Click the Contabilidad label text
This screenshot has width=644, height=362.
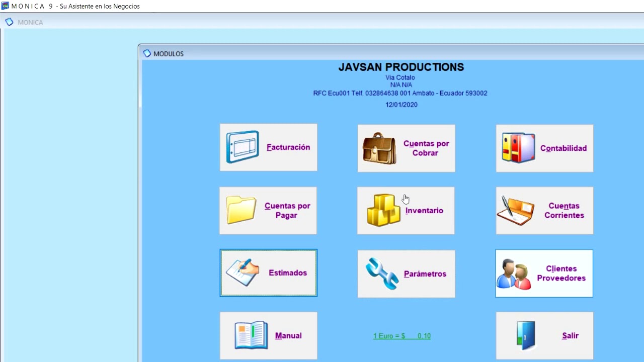(x=563, y=148)
